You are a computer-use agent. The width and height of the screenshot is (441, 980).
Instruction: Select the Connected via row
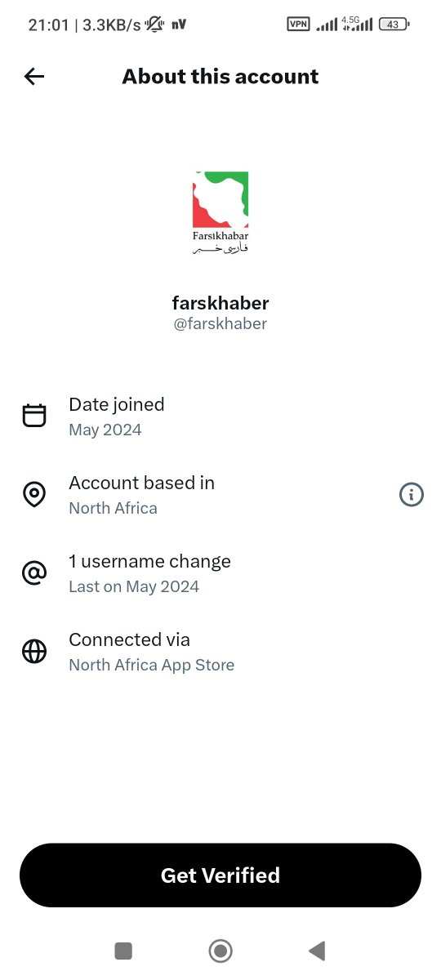pos(220,652)
